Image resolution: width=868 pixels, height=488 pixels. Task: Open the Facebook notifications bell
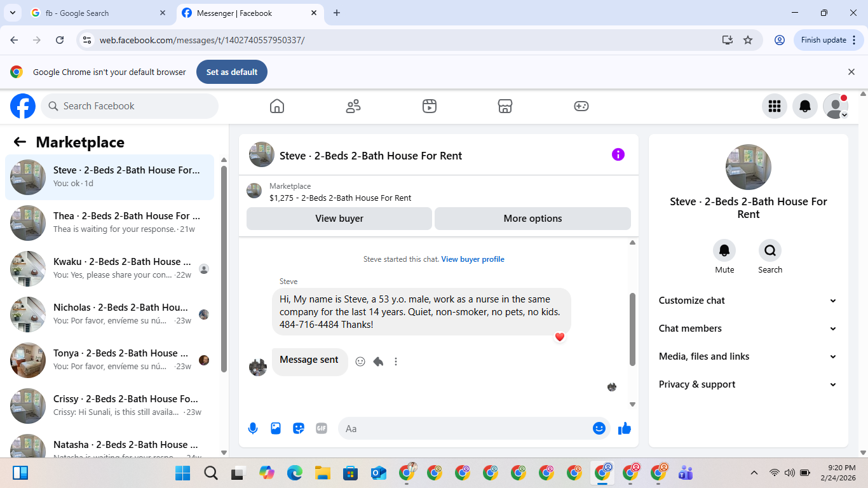tap(805, 106)
